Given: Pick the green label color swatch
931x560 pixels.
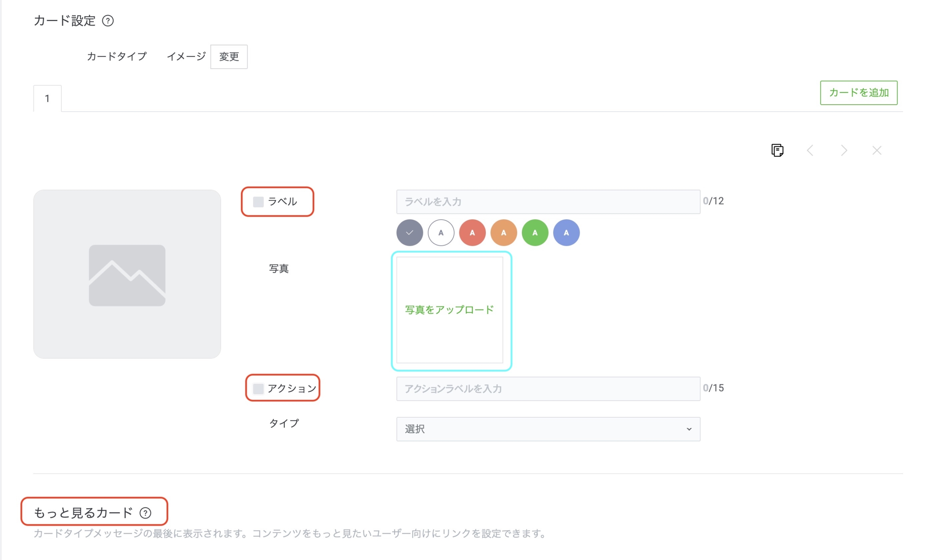Looking at the screenshot, I should (534, 233).
